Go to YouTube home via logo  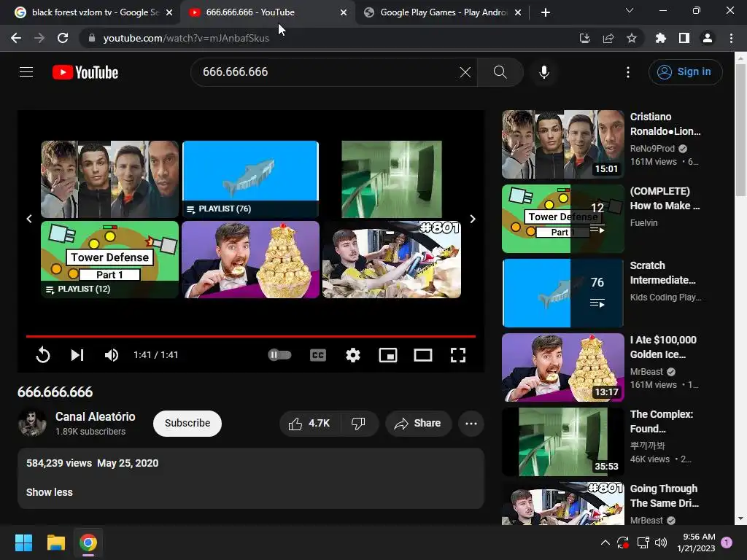85,72
